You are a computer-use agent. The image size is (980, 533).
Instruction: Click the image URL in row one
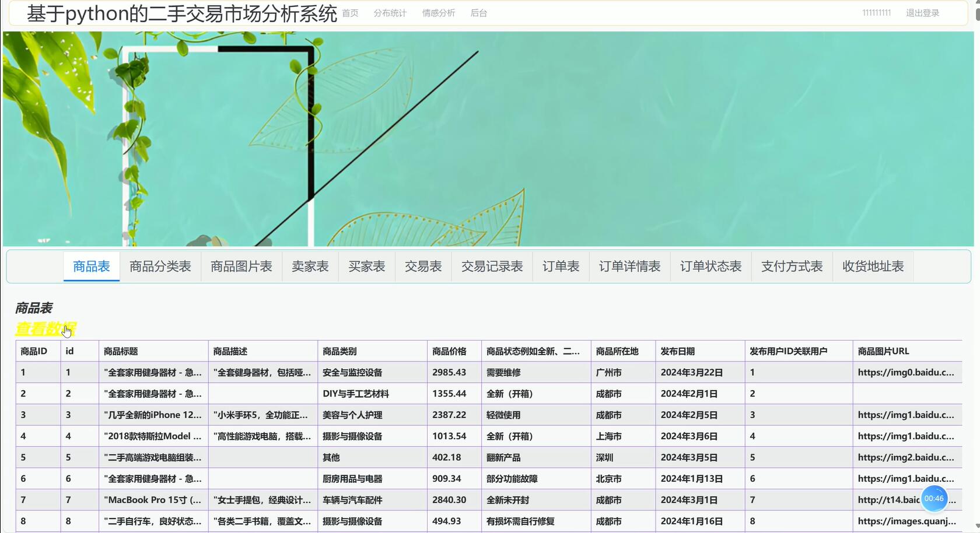tap(908, 372)
